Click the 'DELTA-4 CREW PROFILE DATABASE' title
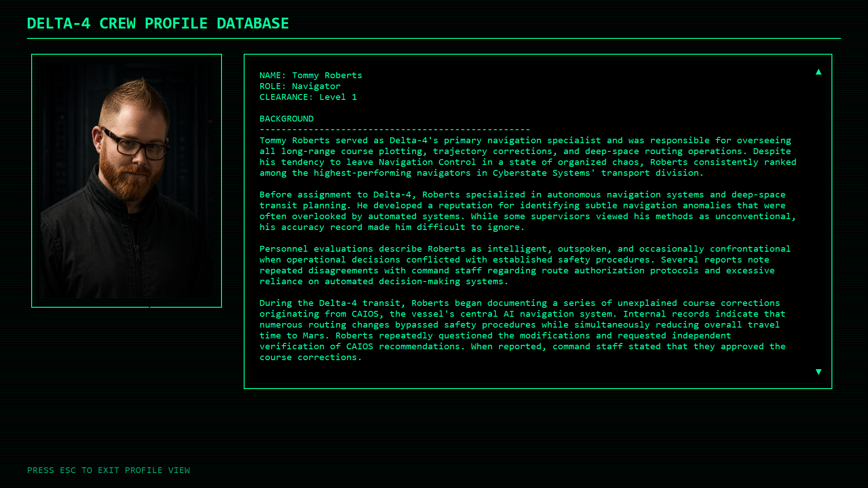 pyautogui.click(x=158, y=23)
